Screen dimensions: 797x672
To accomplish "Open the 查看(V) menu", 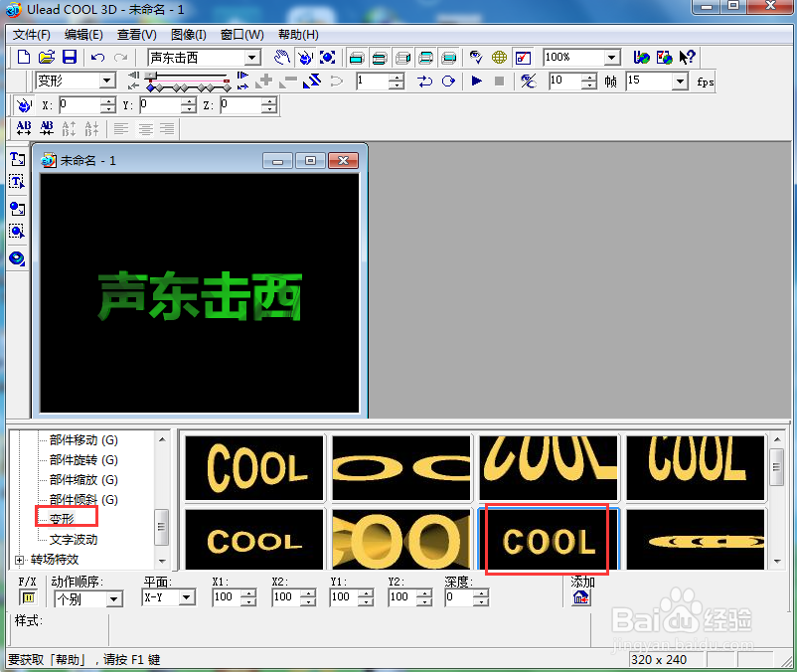I will (137, 35).
